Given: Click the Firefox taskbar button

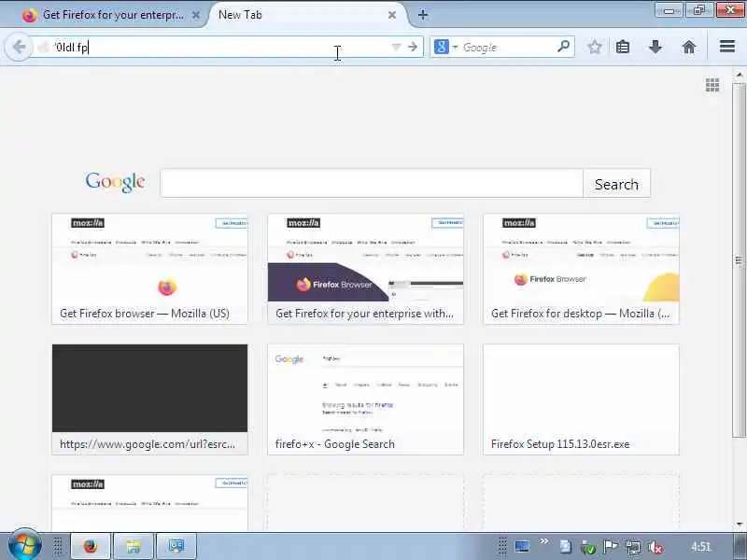Looking at the screenshot, I should (x=91, y=546).
